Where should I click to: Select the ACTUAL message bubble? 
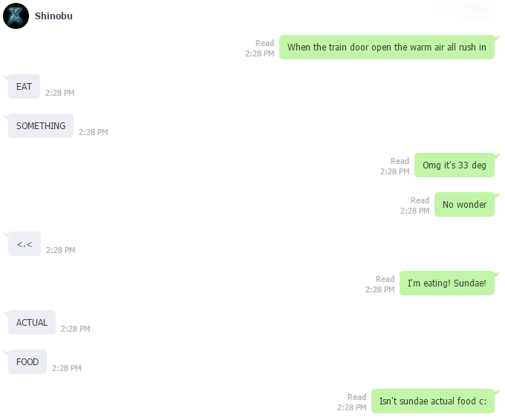32,323
